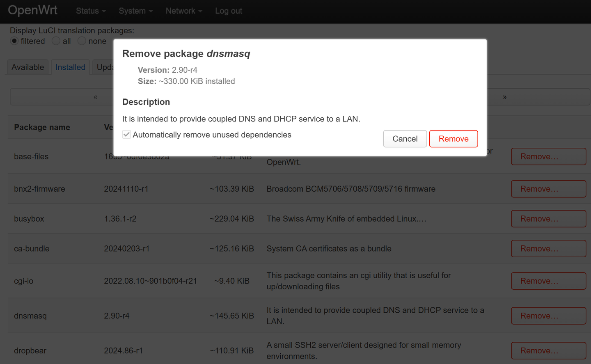Screen dimensions: 591x364
Task: Expand the System dropdown menu
Action: pyautogui.click(x=135, y=11)
